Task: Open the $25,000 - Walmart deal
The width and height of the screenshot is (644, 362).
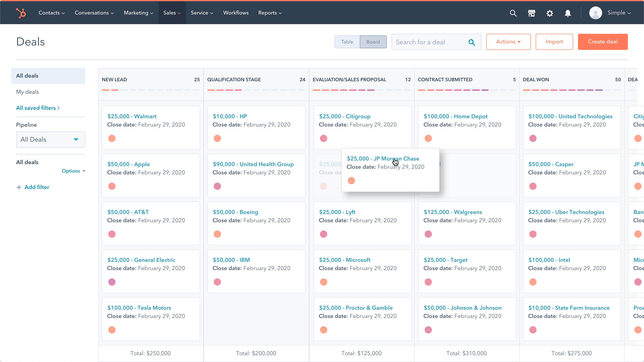Action: click(132, 116)
